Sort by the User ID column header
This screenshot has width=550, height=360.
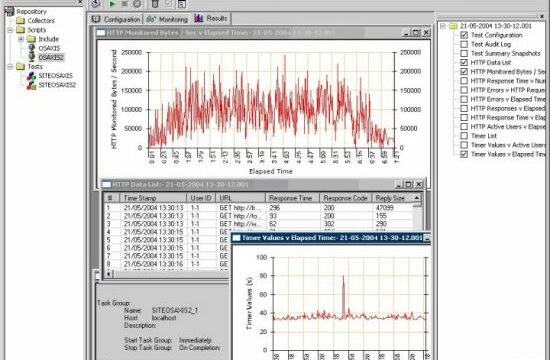pyautogui.click(x=201, y=198)
